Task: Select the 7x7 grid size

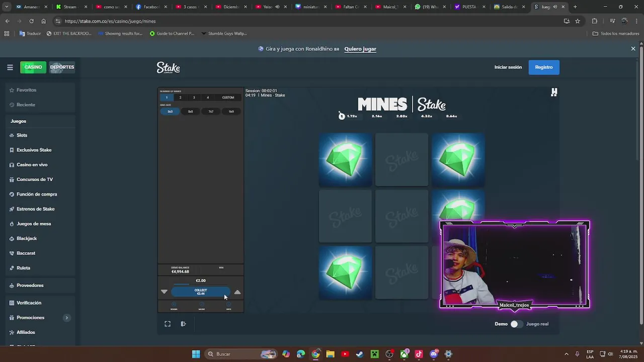Action: click(211, 112)
